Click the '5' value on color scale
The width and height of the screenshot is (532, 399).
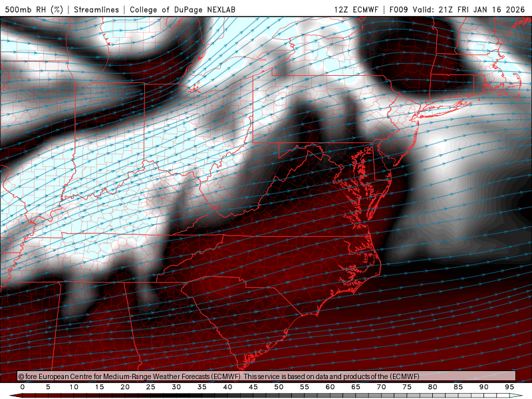click(x=48, y=387)
